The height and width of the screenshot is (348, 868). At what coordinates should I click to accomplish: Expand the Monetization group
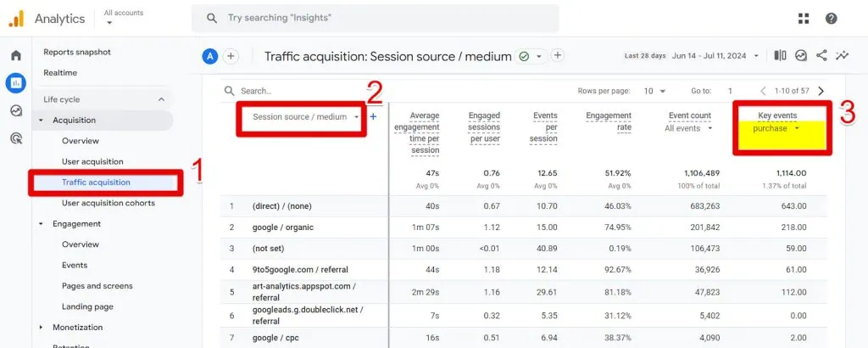[x=41, y=328]
